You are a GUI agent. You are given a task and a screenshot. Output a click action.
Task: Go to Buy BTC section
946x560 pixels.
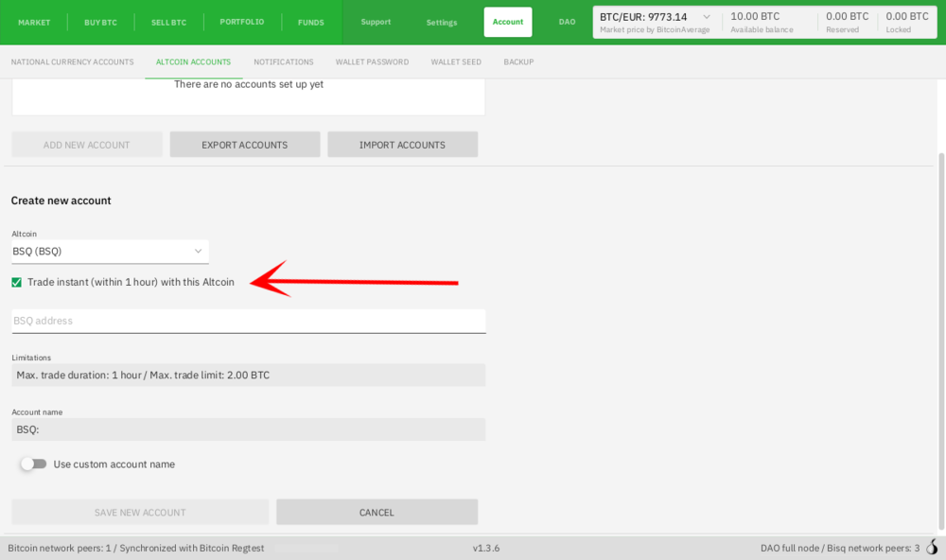coord(99,22)
